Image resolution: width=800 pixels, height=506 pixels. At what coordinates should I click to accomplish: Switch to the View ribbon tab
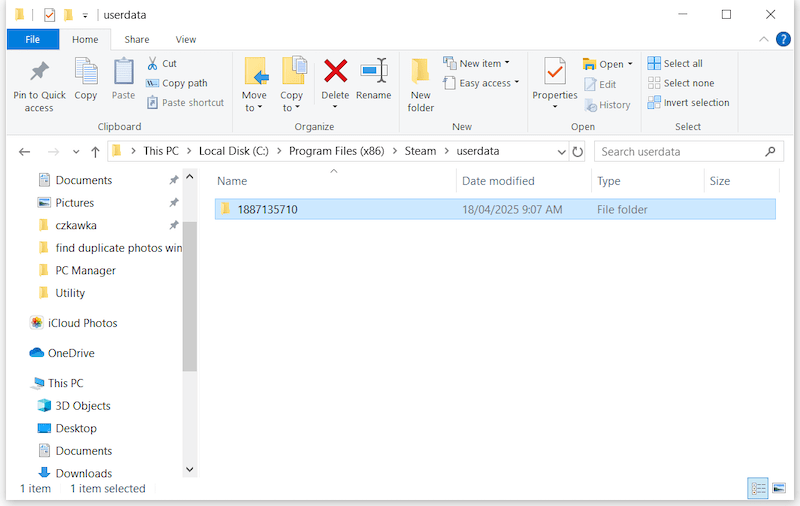tap(186, 39)
